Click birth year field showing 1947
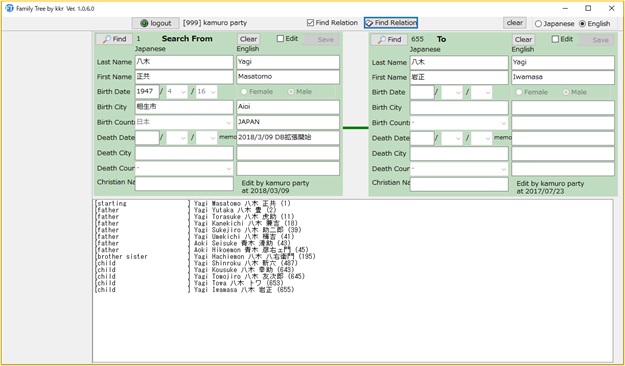This screenshot has height=366, width=625. (x=147, y=92)
